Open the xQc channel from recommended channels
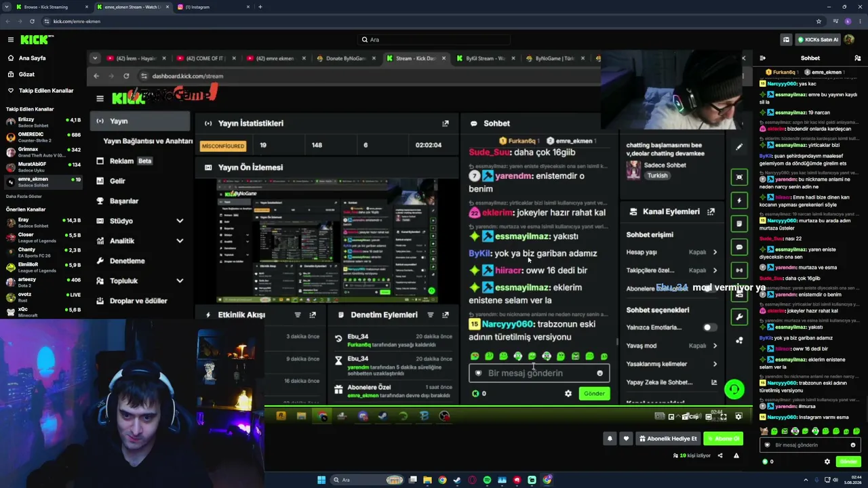This screenshot has height=488, width=868. pyautogui.click(x=42, y=312)
